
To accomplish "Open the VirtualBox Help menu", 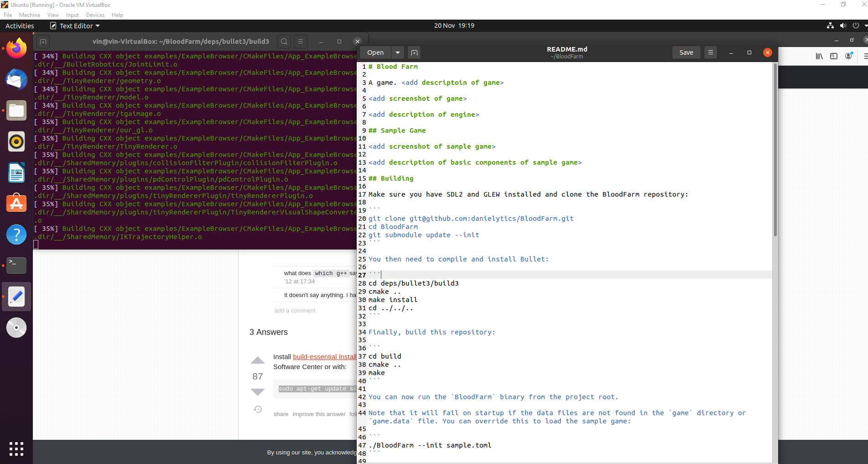I will click(x=117, y=15).
